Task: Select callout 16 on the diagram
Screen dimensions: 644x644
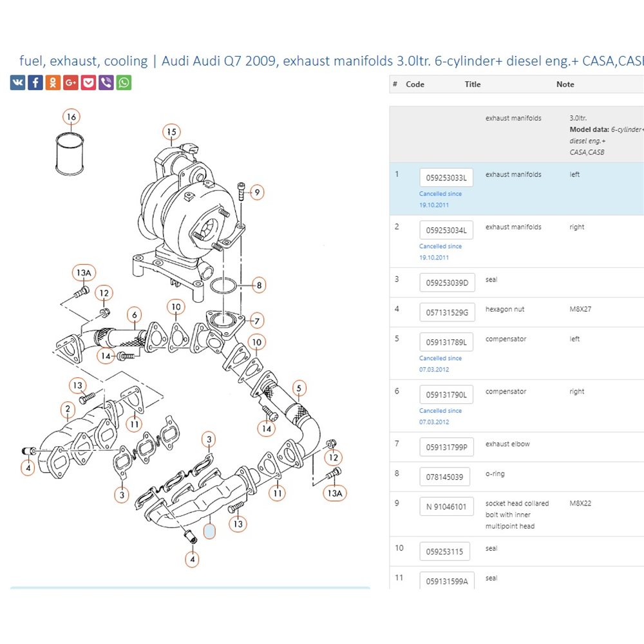Action: (x=71, y=117)
